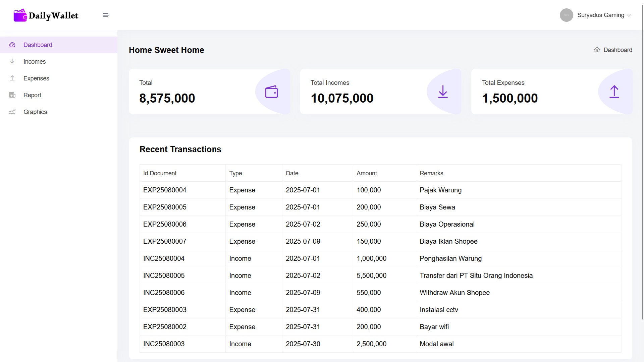Open the Incomes section

[x=34, y=61]
